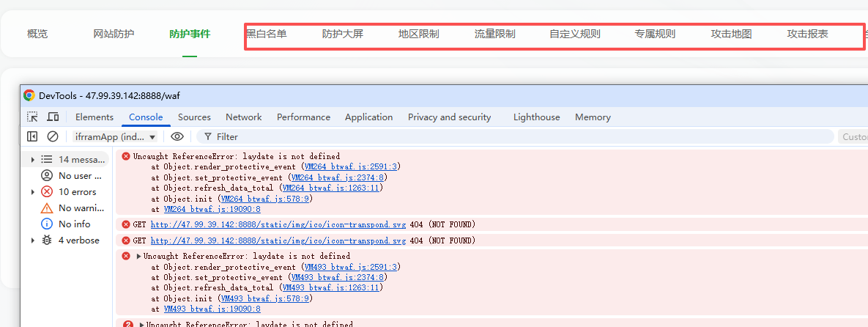868x327 pixels.
Task: Click the info circle icon in sidebar
Action: [47, 224]
